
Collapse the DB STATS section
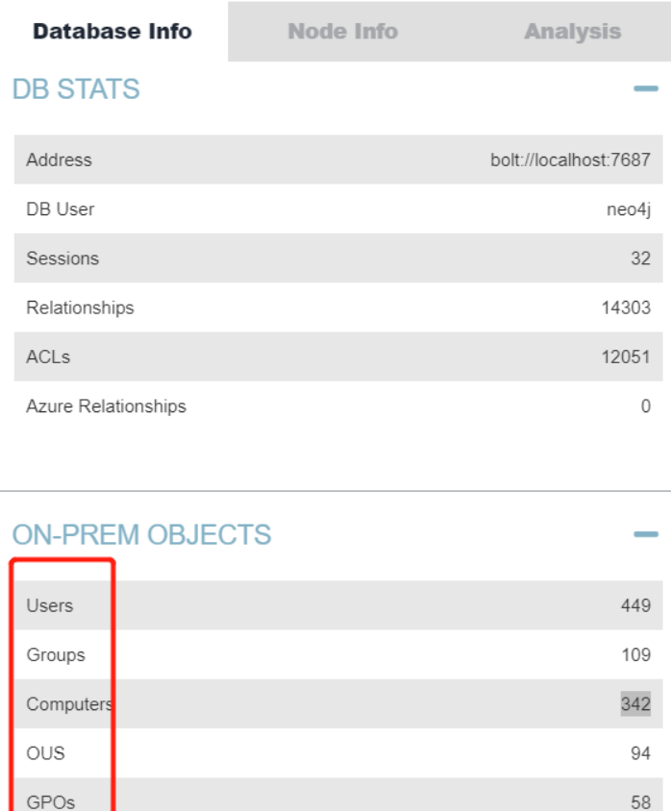pos(645,89)
